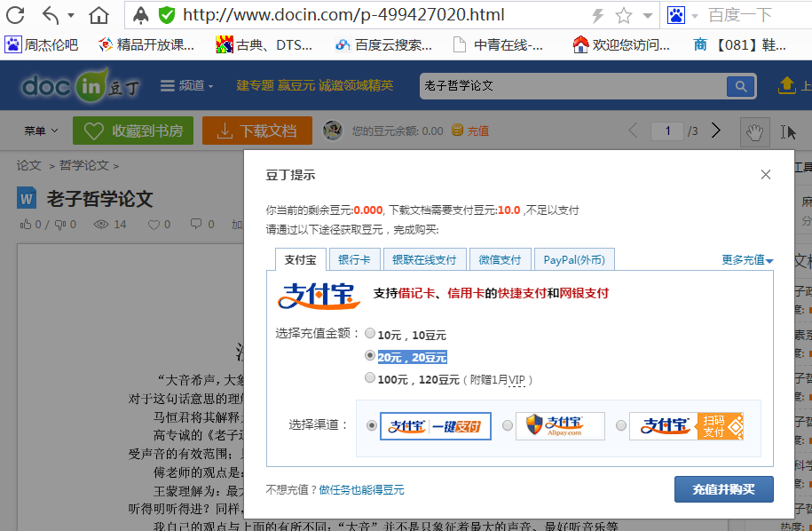
Task: Click the page number input box
Action: [x=667, y=131]
